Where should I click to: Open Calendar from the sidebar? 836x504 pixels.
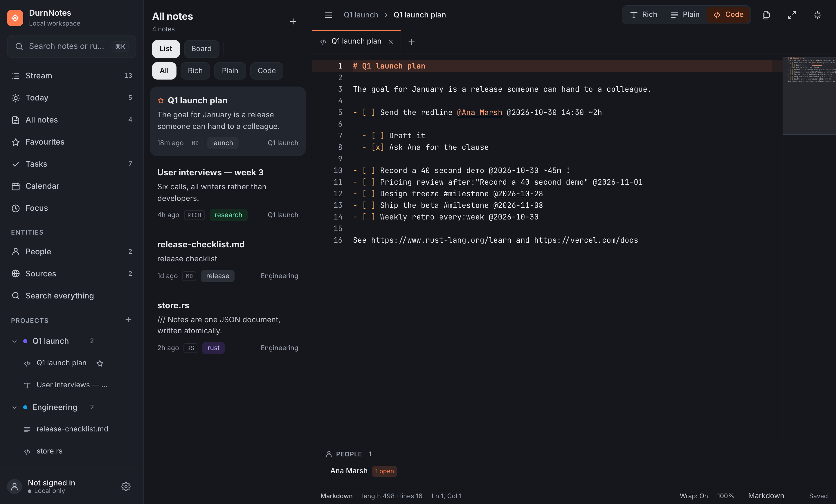coord(72,186)
